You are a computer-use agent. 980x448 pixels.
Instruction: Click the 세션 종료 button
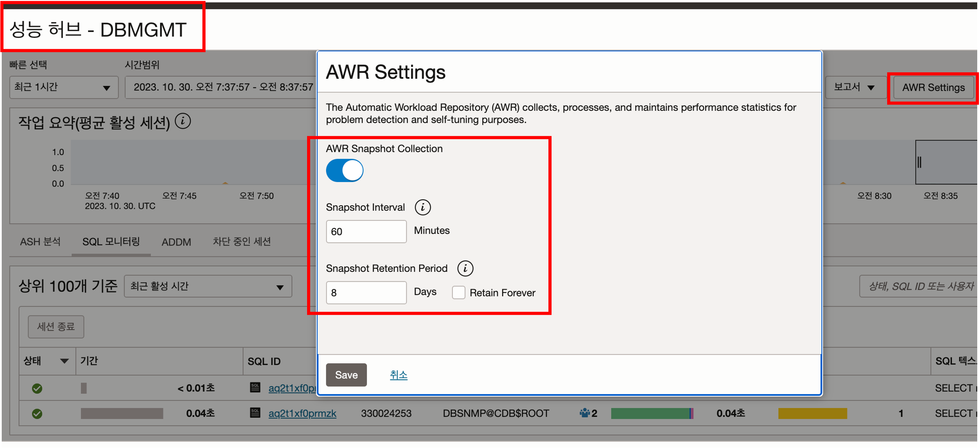click(x=56, y=327)
